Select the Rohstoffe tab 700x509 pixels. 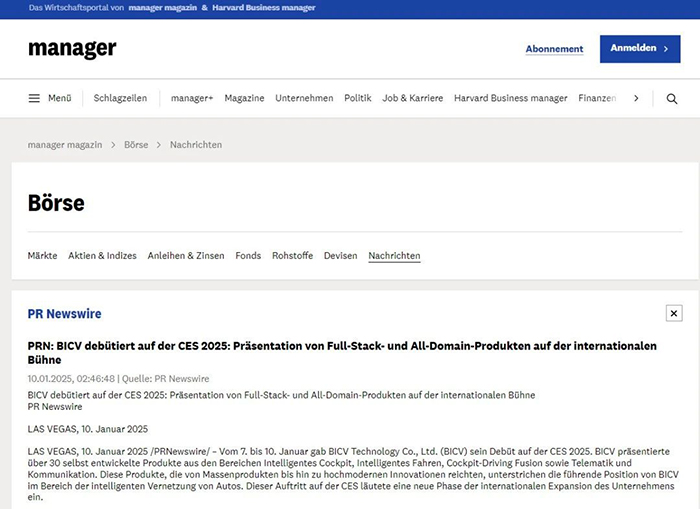click(292, 256)
